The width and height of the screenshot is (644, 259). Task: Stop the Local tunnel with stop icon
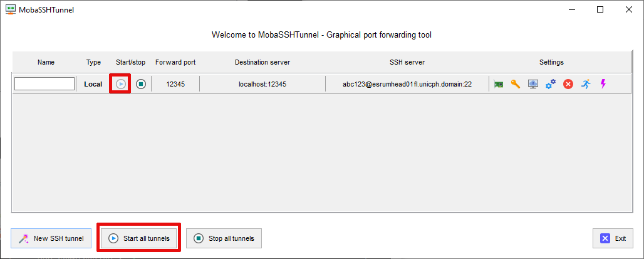pyautogui.click(x=141, y=84)
